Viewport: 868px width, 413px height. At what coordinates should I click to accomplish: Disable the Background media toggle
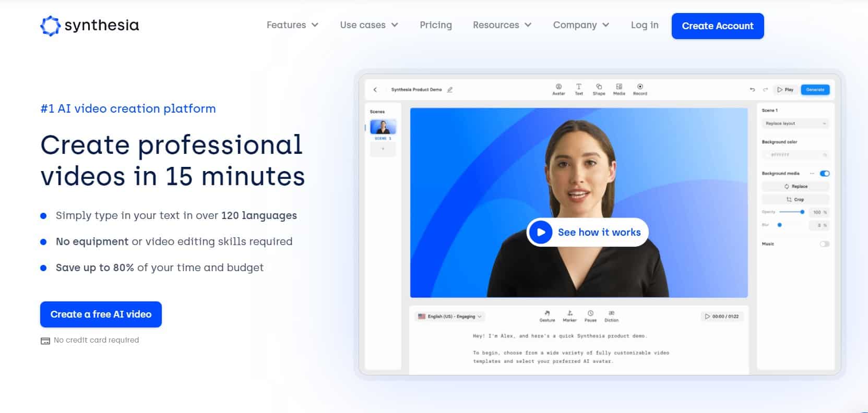click(825, 173)
